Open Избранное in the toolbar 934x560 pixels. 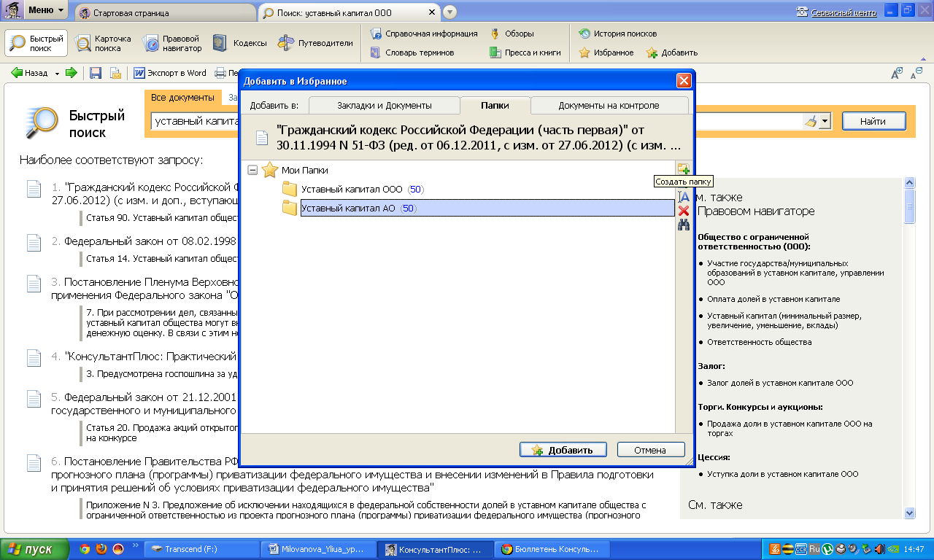pos(606,52)
